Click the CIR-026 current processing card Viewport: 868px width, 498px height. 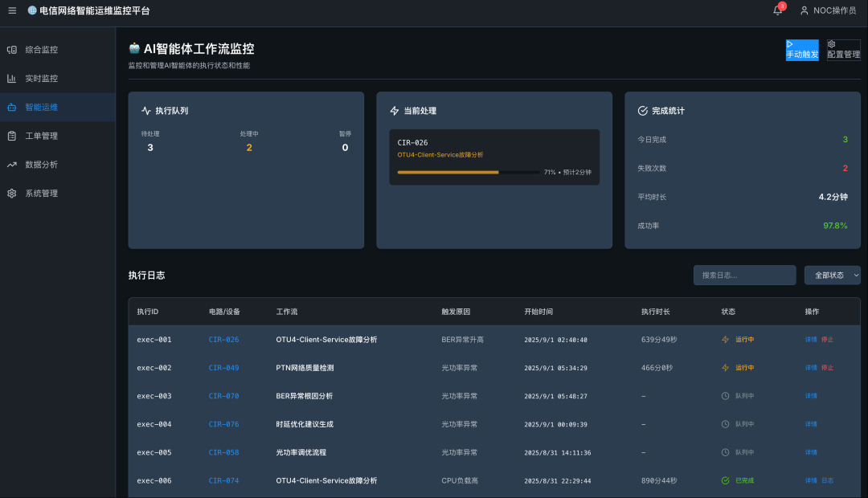click(x=494, y=157)
